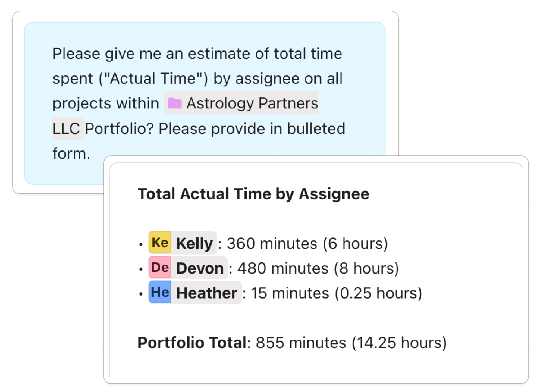Click the phrase 'provide in bulleted'
537x392 pixels.
278,129
